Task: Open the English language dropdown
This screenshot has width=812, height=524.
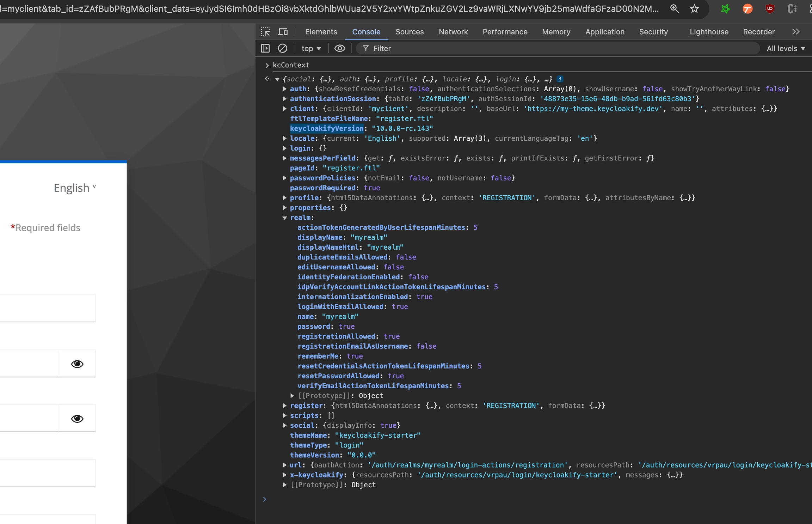Action: coord(74,188)
